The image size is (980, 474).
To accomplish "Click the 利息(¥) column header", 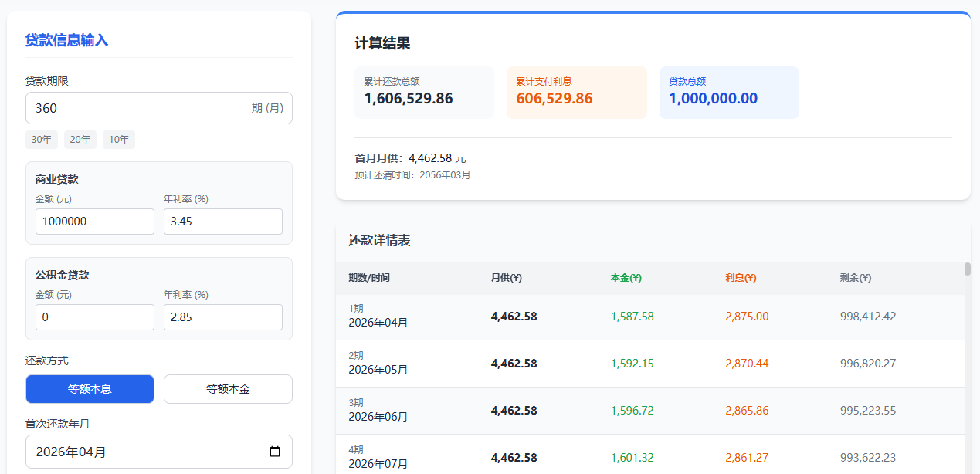I will coord(741,278).
